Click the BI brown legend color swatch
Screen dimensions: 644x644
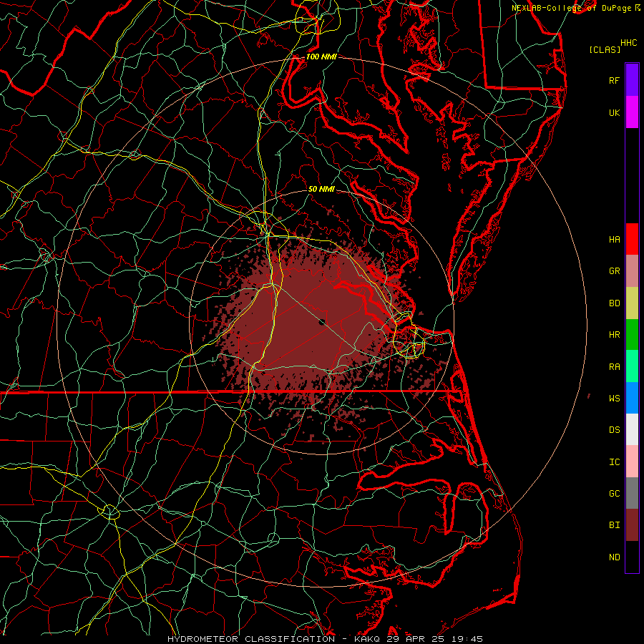click(632, 525)
